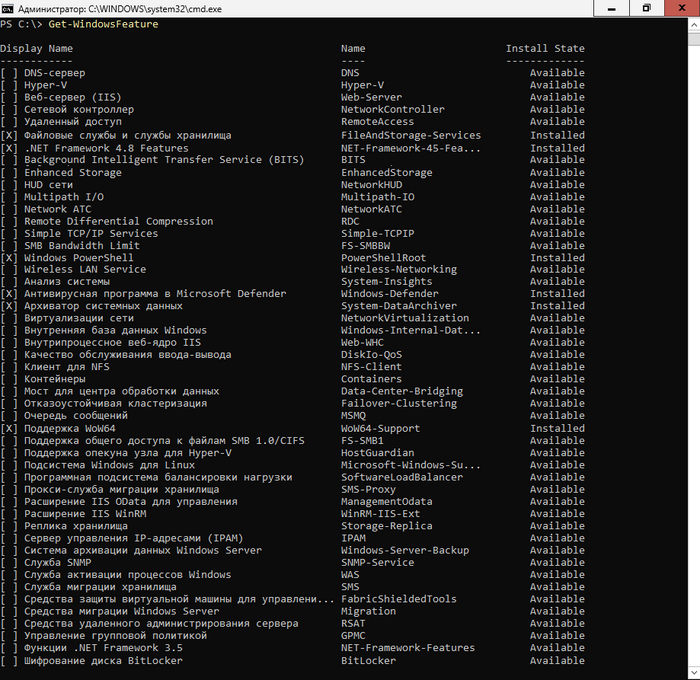This screenshot has height=680, width=700.
Task: Click the 'FabricShieldedTools' name
Action: 399,599
